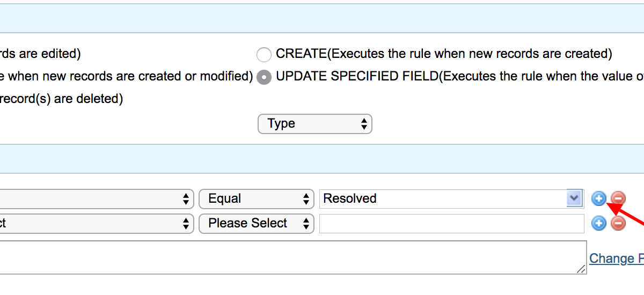Click the blue plus icon in the Resolved row
Viewport: 644px width, 295px height.
click(598, 198)
